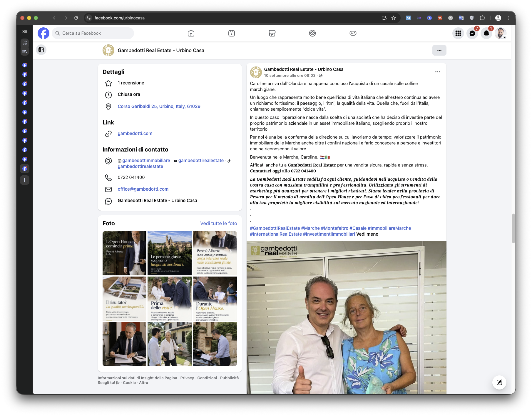Click the browser address bar URL
Viewport: 532px width, 416px height.
119,18
